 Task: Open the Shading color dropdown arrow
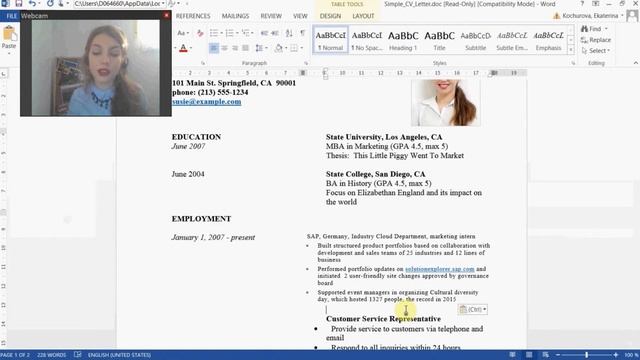286,48
